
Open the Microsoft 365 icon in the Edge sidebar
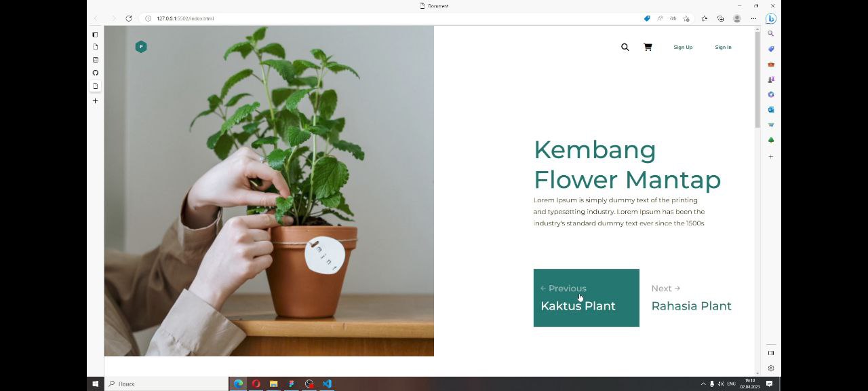(771, 94)
